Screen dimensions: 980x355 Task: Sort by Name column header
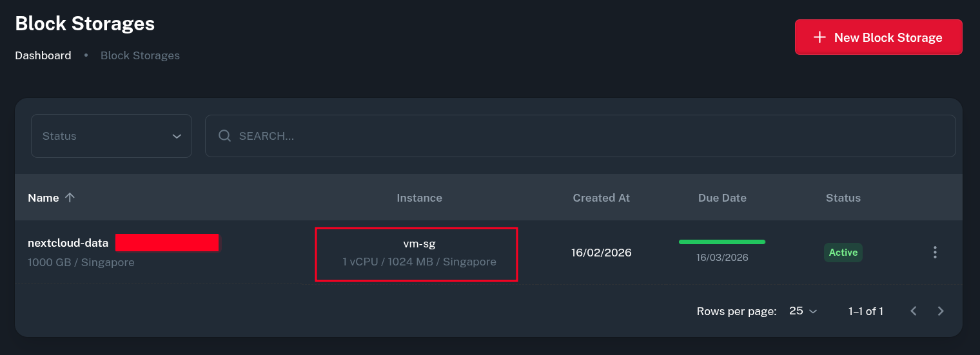(x=43, y=198)
